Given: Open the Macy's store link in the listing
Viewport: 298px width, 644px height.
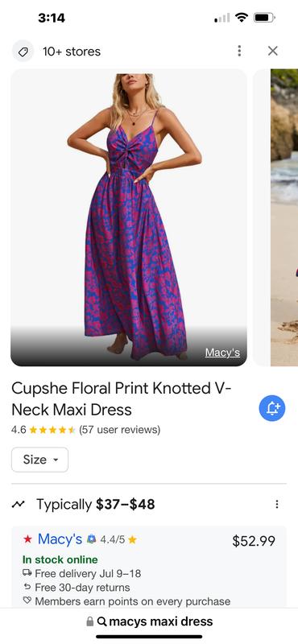Looking at the screenshot, I should (x=60, y=539).
